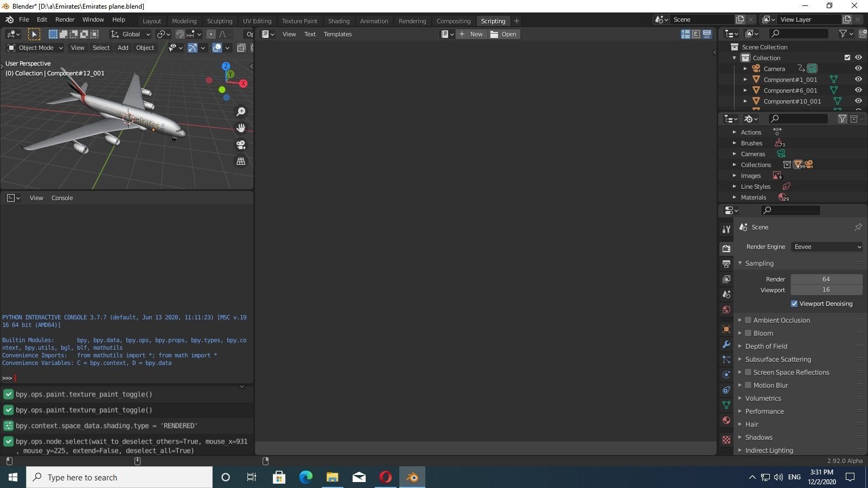Open the Add menu in 3D viewport

123,48
